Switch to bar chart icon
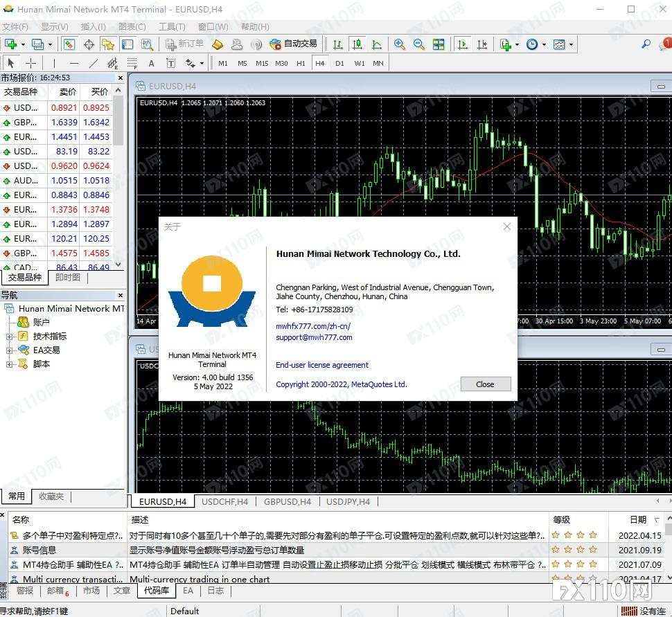The width and height of the screenshot is (672, 617). [337, 44]
